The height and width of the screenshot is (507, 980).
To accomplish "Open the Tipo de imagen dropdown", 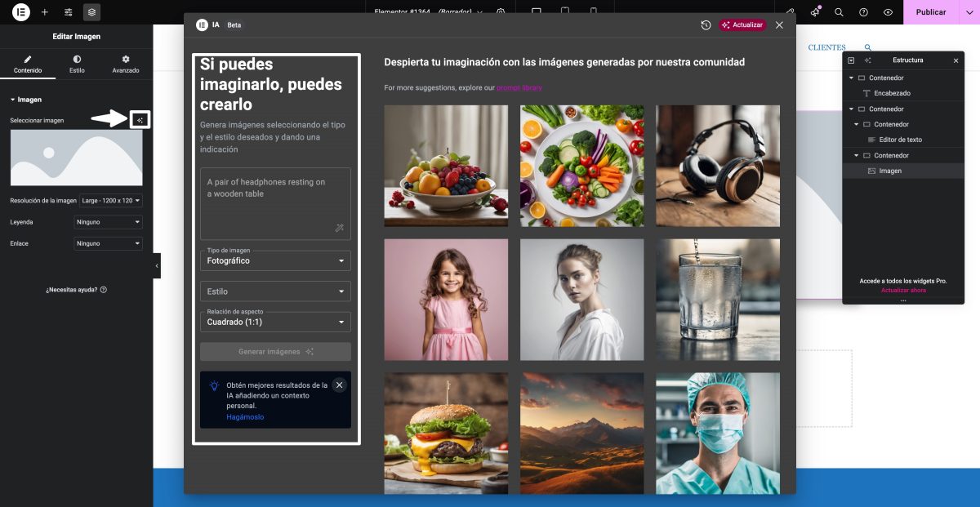I will (x=274, y=260).
